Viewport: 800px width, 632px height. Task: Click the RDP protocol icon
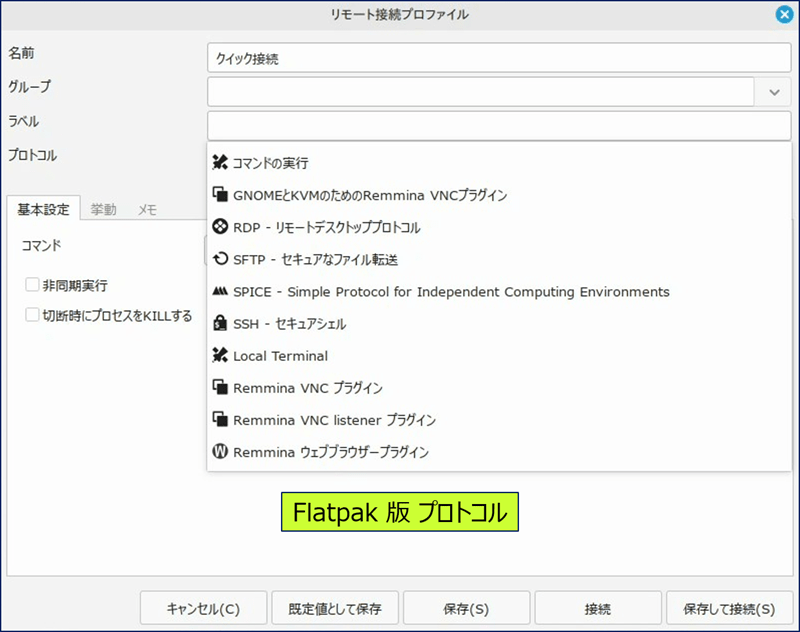click(x=220, y=226)
